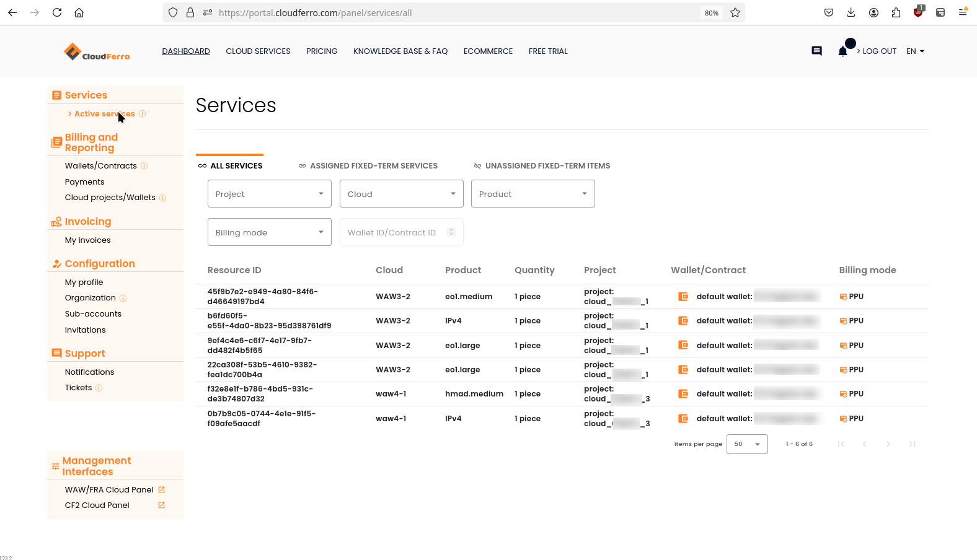Open My invoices in sidebar
The image size is (977, 560).
pyautogui.click(x=87, y=240)
